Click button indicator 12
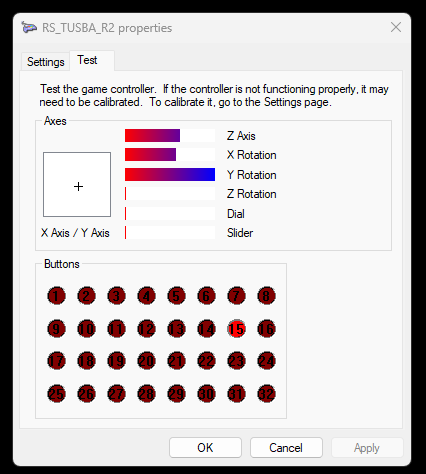Image resolution: width=426 pixels, height=474 pixels. coord(146,329)
